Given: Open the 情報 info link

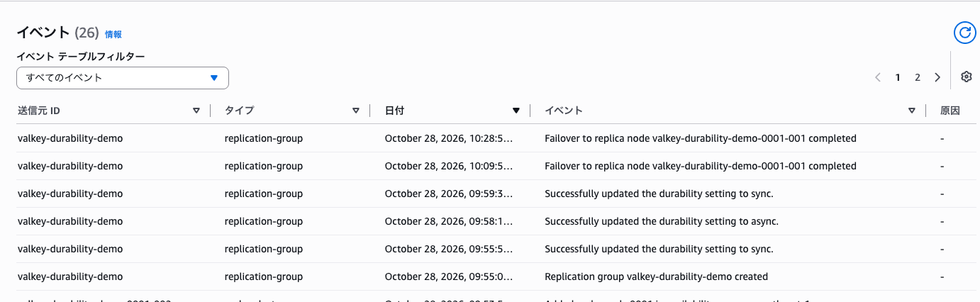Looking at the screenshot, I should [113, 34].
